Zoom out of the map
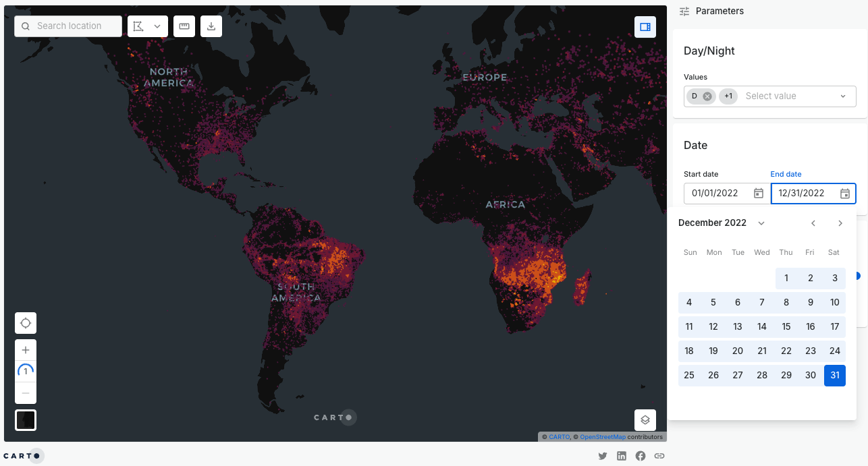The width and height of the screenshot is (868, 466). point(26,393)
